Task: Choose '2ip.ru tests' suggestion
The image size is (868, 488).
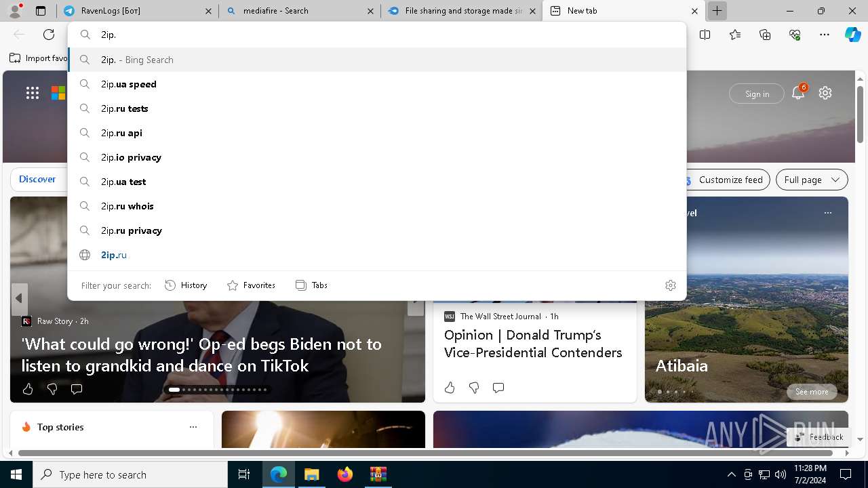Action: (377, 108)
